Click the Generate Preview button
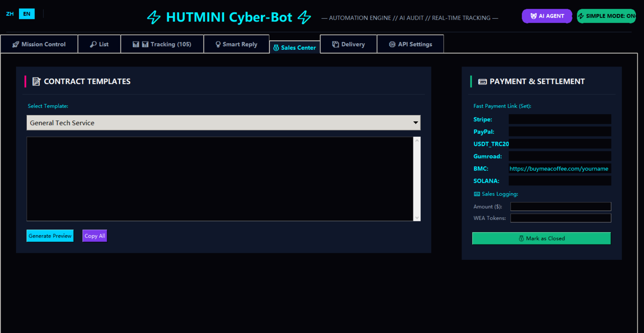This screenshot has height=333, width=644. point(50,236)
